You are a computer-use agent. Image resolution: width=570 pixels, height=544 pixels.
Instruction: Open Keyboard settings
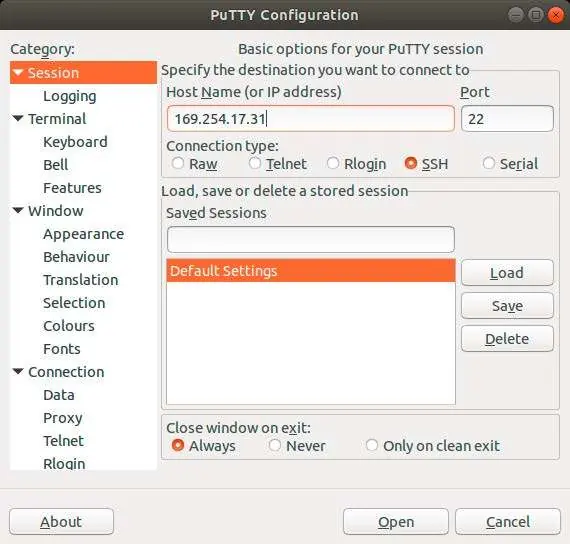75,142
